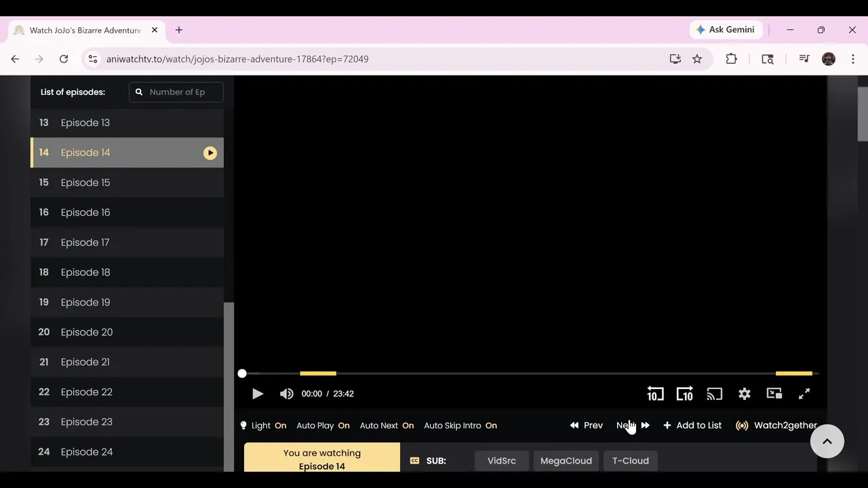Click the back-to-top arrow button
Screen dimensions: 868x488
click(827, 441)
